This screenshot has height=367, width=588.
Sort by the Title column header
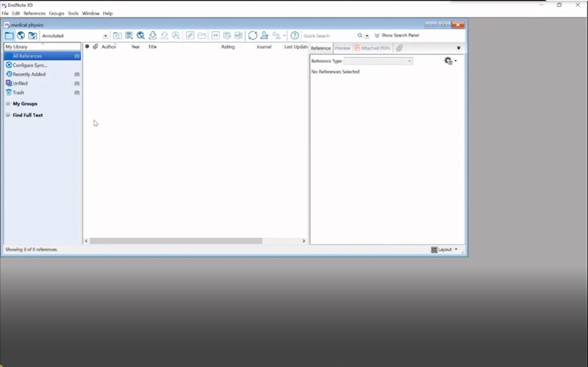[152, 47]
